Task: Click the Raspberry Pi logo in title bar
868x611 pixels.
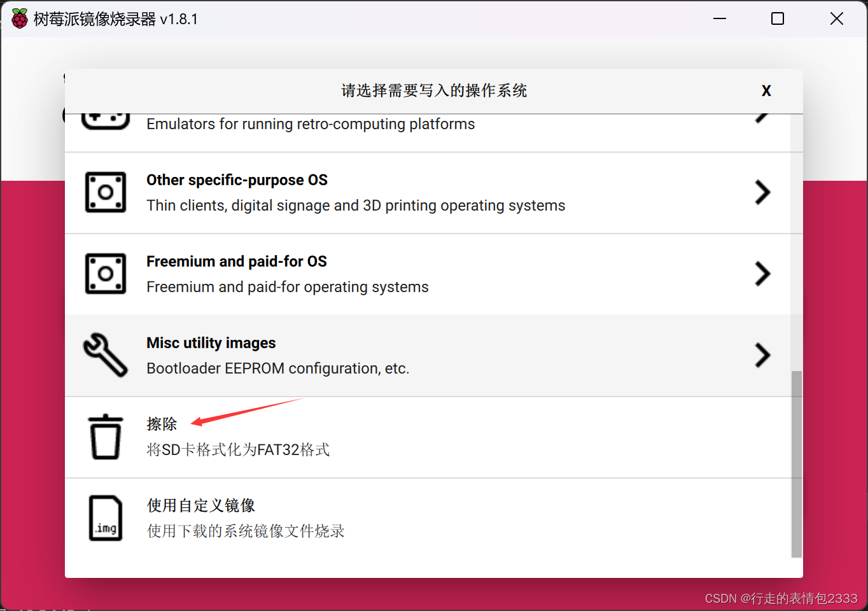Action: click(x=20, y=19)
